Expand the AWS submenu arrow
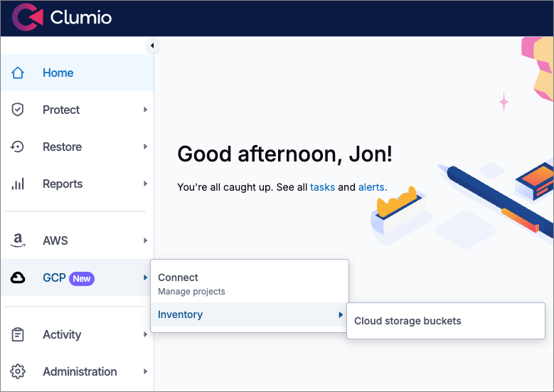 click(x=145, y=240)
